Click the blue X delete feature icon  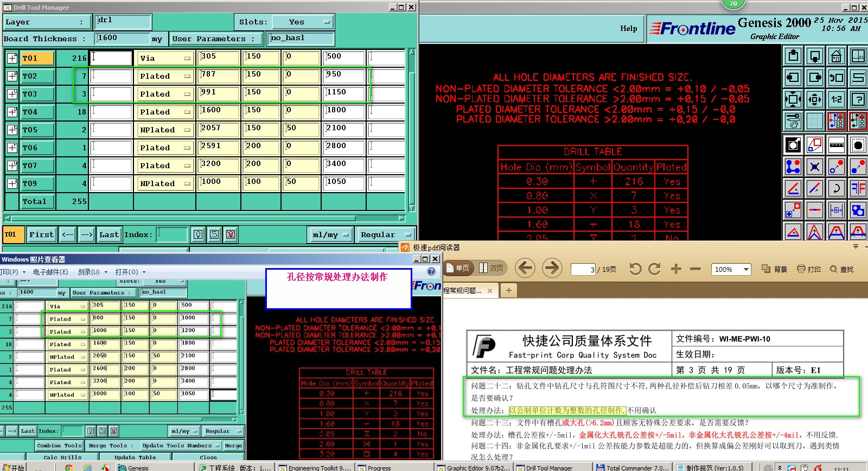(815, 167)
